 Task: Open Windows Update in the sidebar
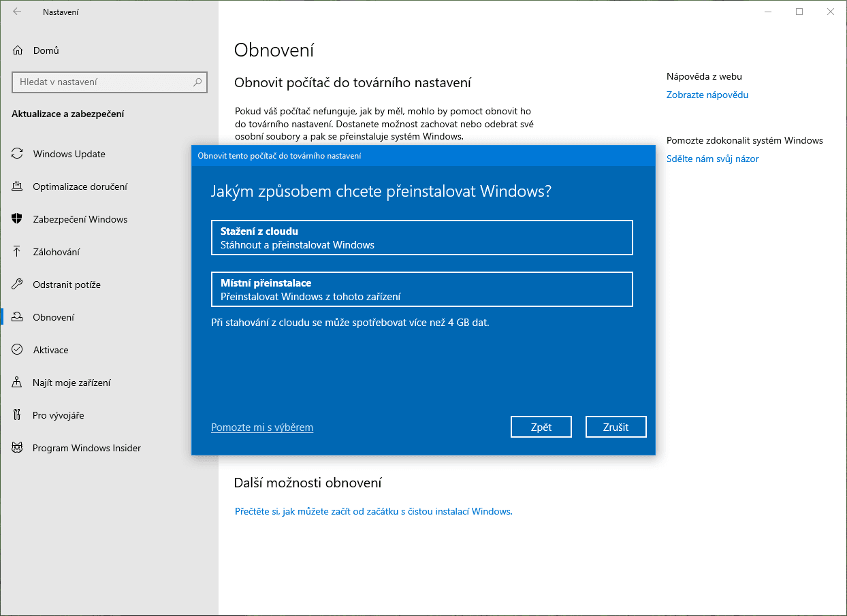click(x=68, y=154)
